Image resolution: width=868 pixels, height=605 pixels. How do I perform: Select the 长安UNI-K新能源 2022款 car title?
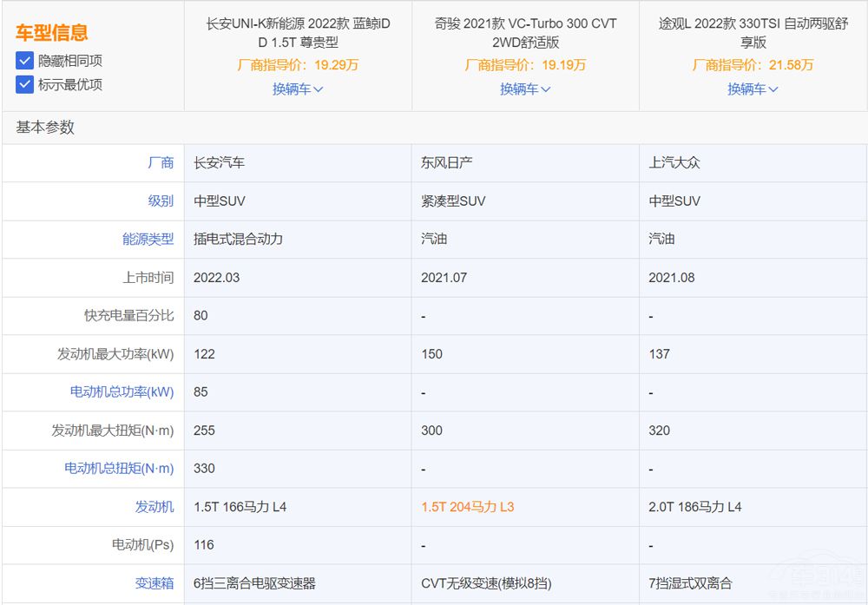[298, 32]
